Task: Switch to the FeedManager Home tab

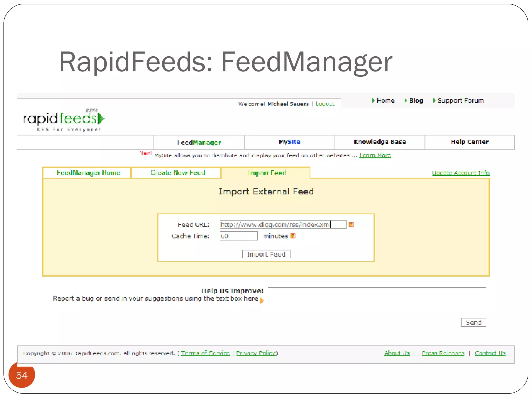Action: 87,173
